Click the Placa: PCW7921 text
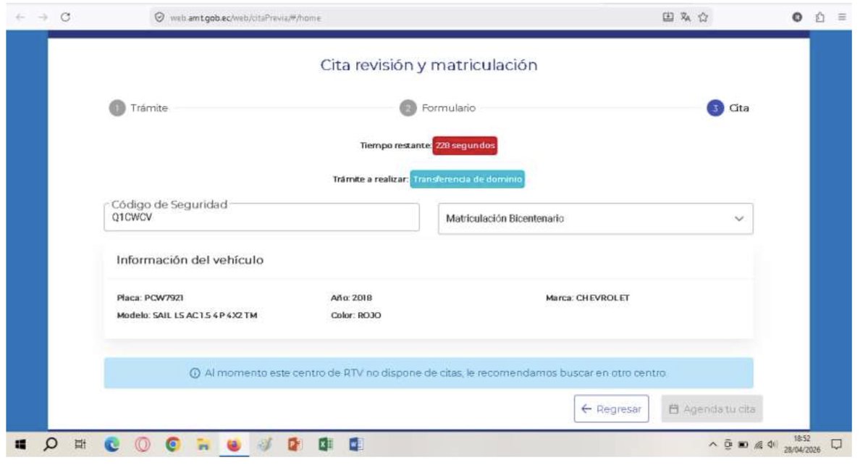This screenshot has width=868, height=468. tap(150, 298)
